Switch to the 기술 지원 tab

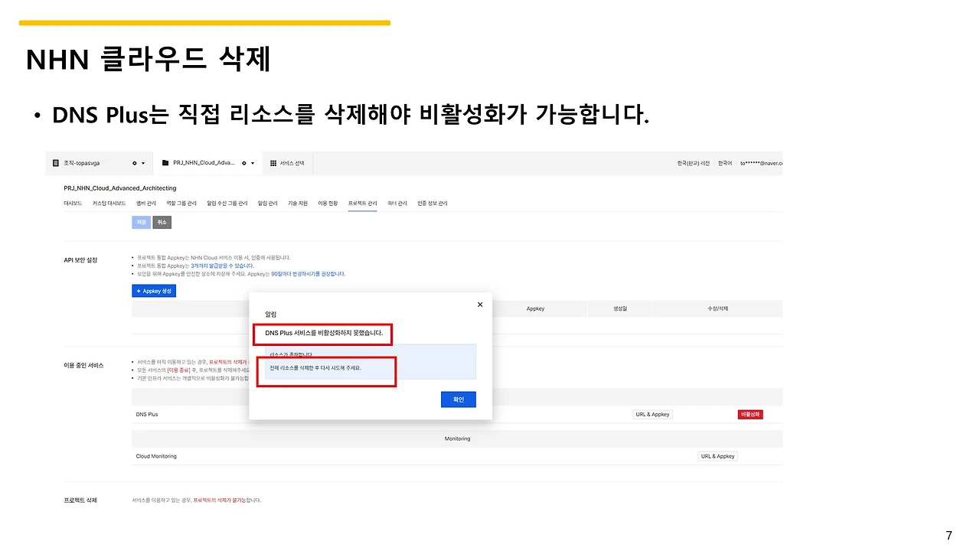tap(298, 204)
